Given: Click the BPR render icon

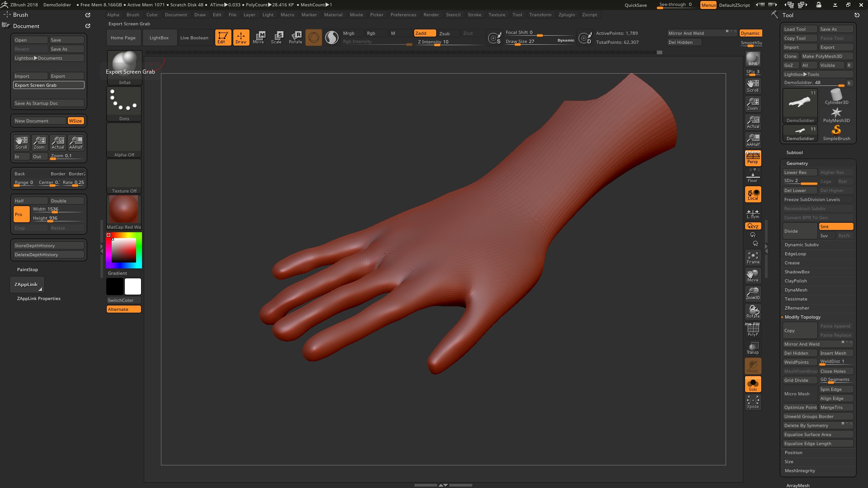Looking at the screenshot, I should pyautogui.click(x=753, y=59).
